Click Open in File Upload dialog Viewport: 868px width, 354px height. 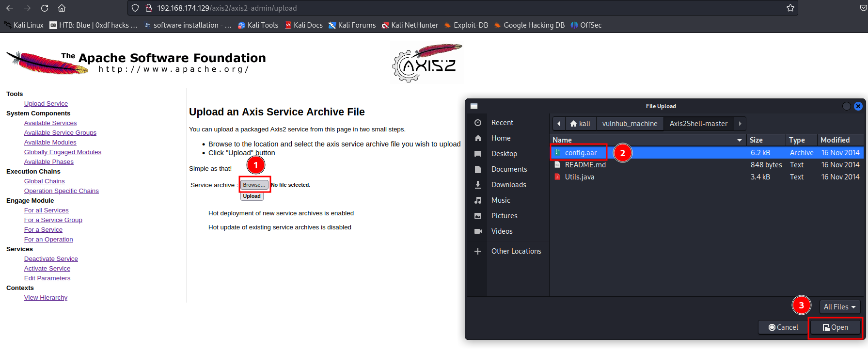tap(836, 327)
